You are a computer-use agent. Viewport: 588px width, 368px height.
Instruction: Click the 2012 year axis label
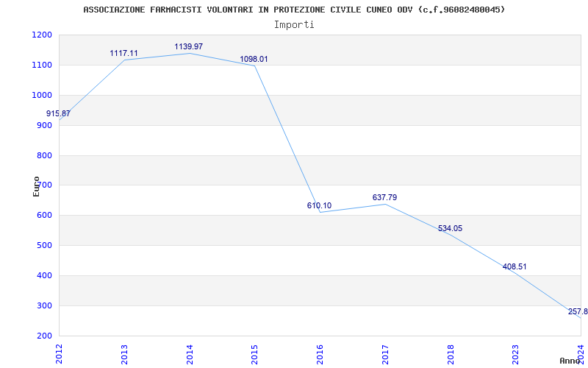[x=60, y=354]
